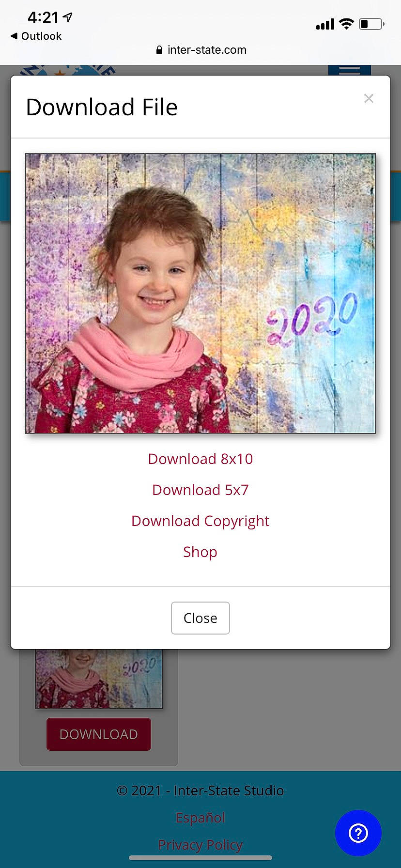
Task: Select Download Copyright link
Action: [200, 521]
